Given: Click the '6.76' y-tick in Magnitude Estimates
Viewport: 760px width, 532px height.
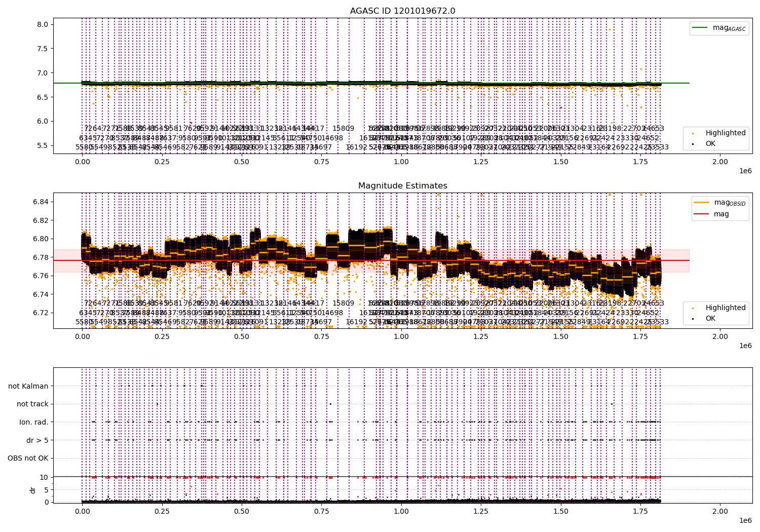Looking at the screenshot, I should point(41,276).
